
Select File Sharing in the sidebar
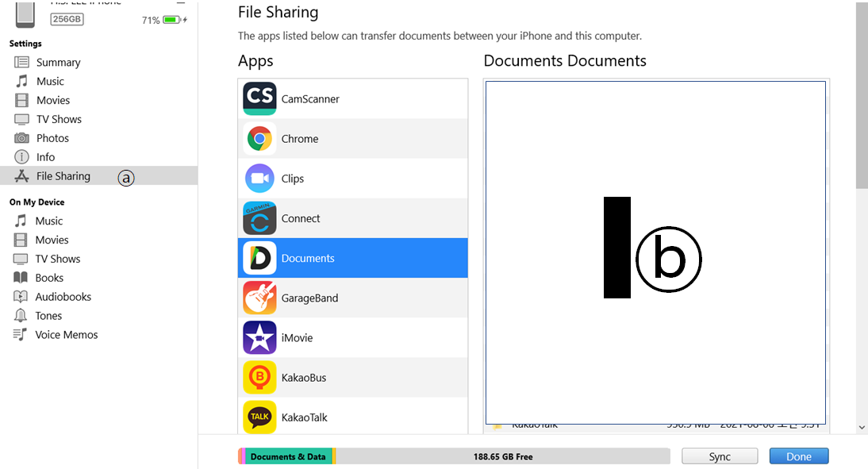(98, 175)
